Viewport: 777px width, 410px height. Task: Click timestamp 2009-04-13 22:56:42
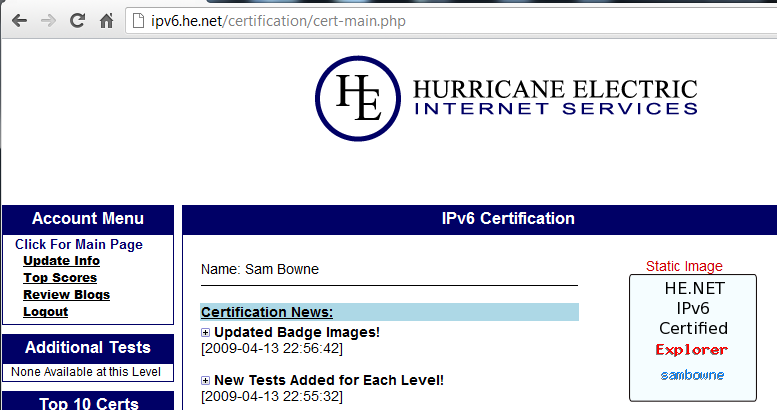[272, 349]
